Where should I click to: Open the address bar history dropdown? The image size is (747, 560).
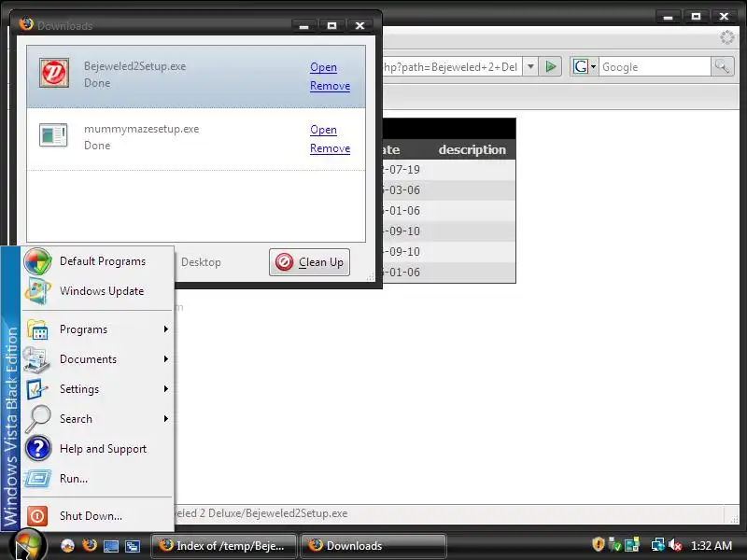530,66
